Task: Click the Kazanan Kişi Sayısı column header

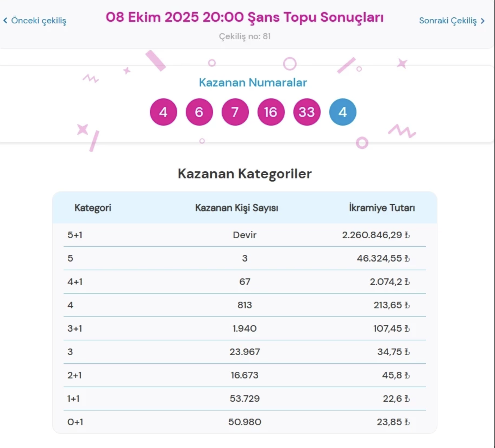Action: (236, 208)
